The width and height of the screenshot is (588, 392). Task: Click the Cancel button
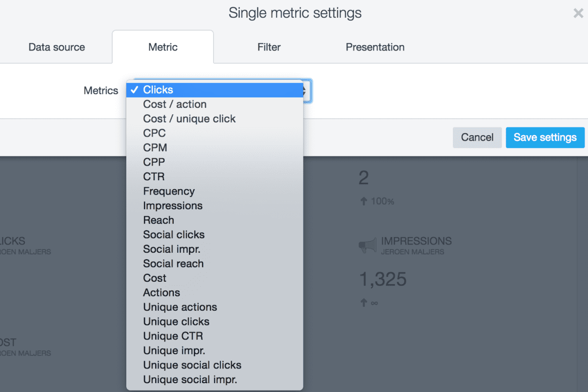[x=477, y=137]
